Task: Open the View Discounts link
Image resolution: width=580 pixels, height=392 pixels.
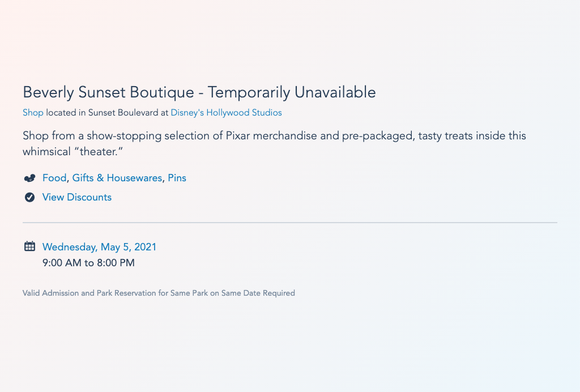Action: [x=77, y=197]
